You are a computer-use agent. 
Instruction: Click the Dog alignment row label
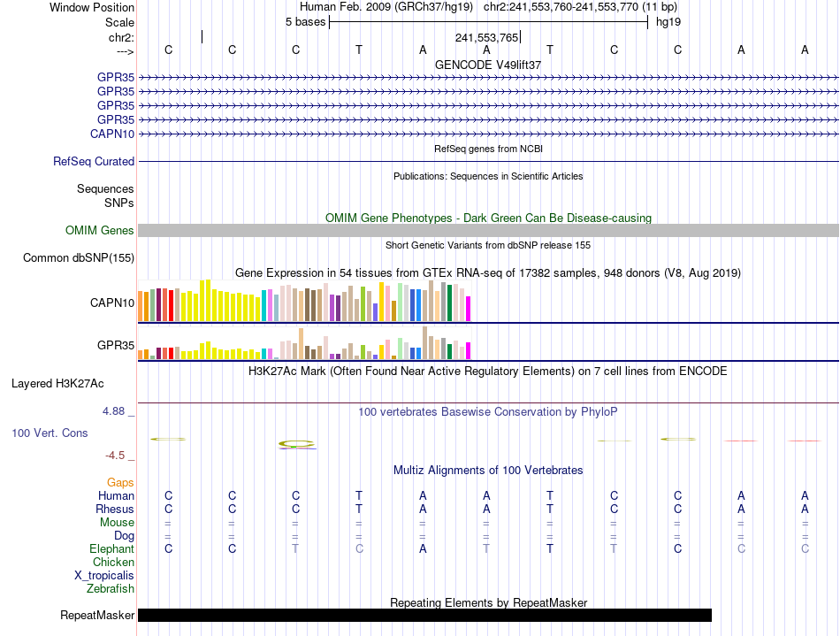click(x=124, y=536)
